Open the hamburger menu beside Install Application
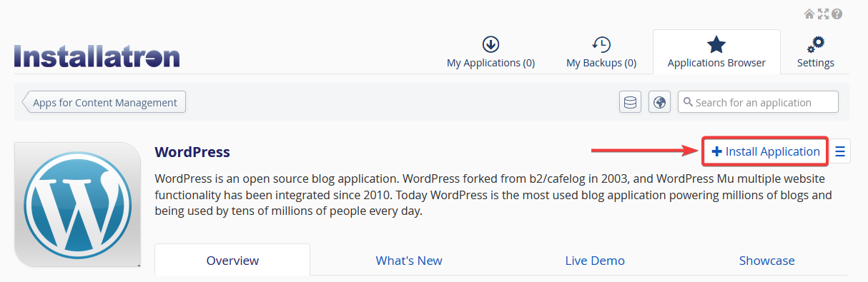 point(840,151)
